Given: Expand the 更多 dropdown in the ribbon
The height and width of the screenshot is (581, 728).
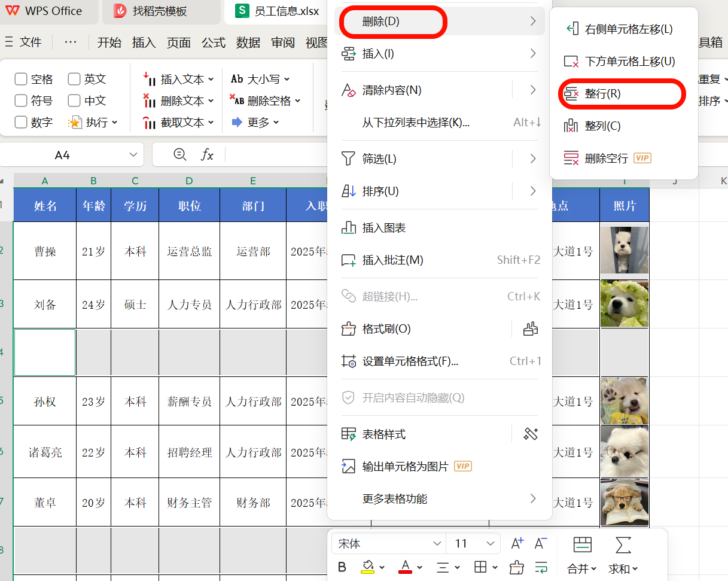Looking at the screenshot, I should tap(259, 122).
